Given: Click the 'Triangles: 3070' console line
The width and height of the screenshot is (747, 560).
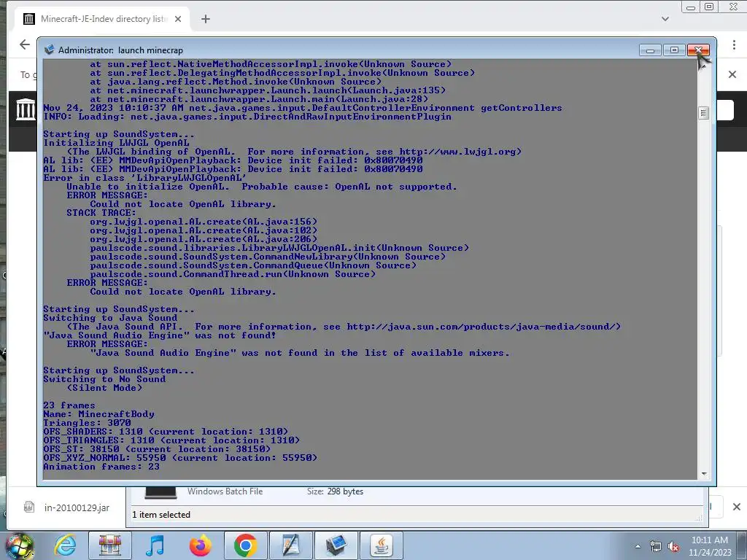Looking at the screenshot, I should [x=87, y=423].
